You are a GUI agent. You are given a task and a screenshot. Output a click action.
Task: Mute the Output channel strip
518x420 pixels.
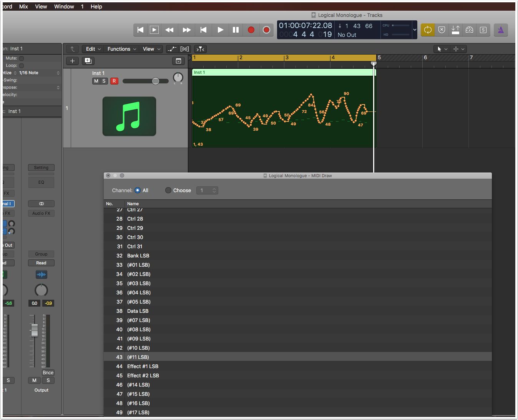pos(34,380)
